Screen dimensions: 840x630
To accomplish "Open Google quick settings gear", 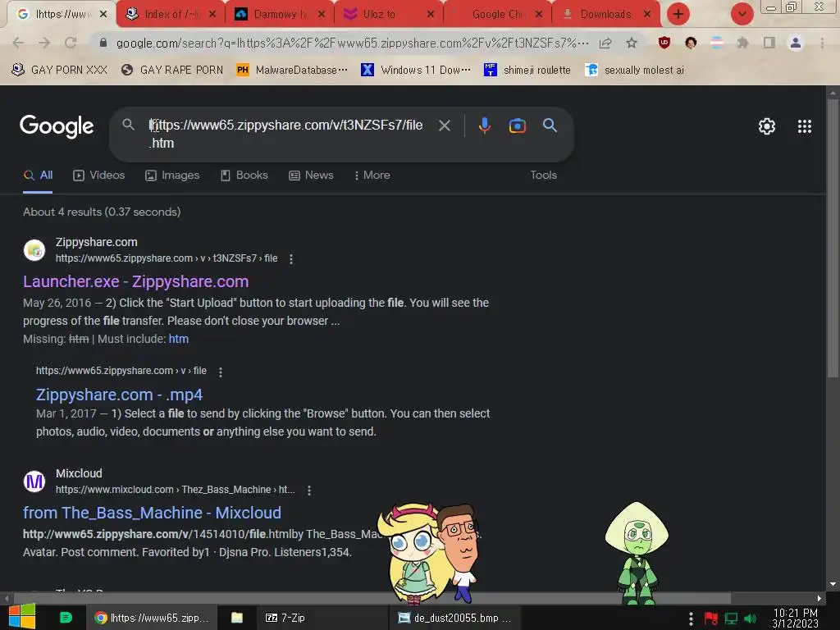I will [767, 126].
